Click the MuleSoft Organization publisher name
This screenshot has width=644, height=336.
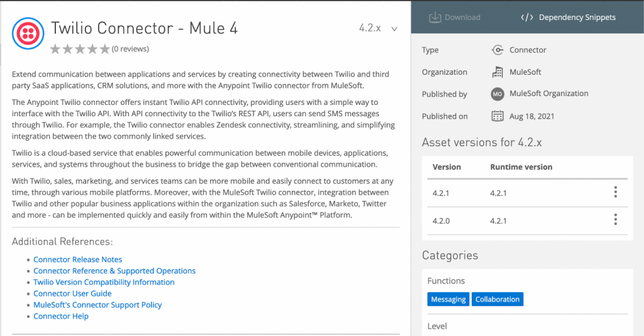[548, 94]
